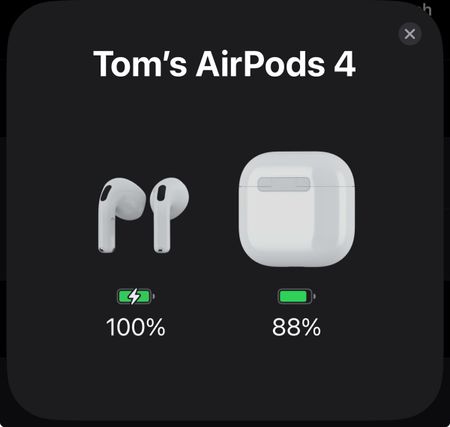
Task: Click the partially hidden text behind the popup
Action: point(426,9)
